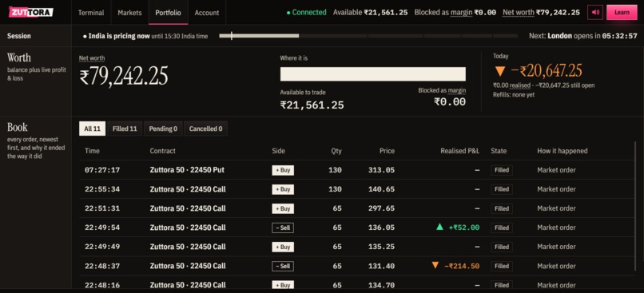Click the margin link under Where it is
Viewport: 644px width, 293px height.
pos(457,90)
